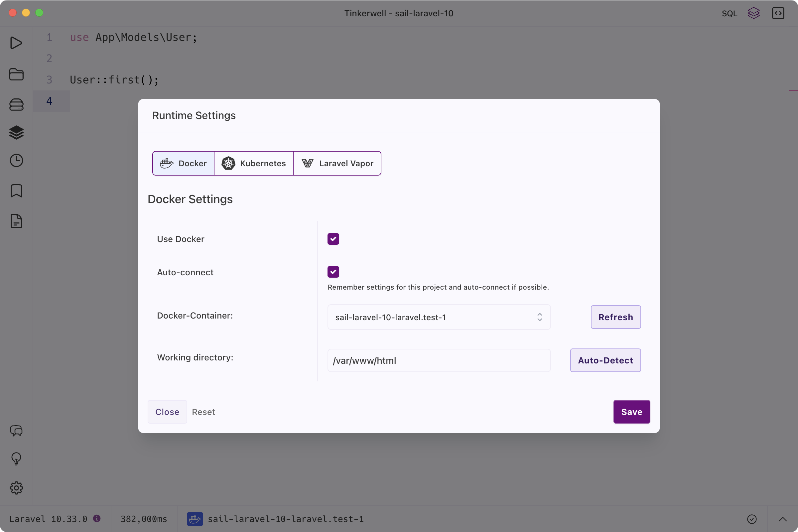Uncheck the Auto-connect checkbox

(x=333, y=272)
